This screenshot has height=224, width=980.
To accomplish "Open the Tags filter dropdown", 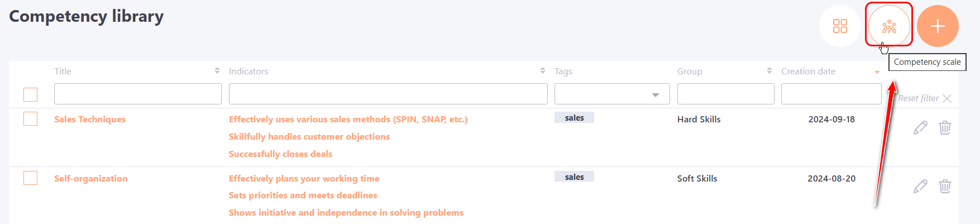I will (x=656, y=95).
